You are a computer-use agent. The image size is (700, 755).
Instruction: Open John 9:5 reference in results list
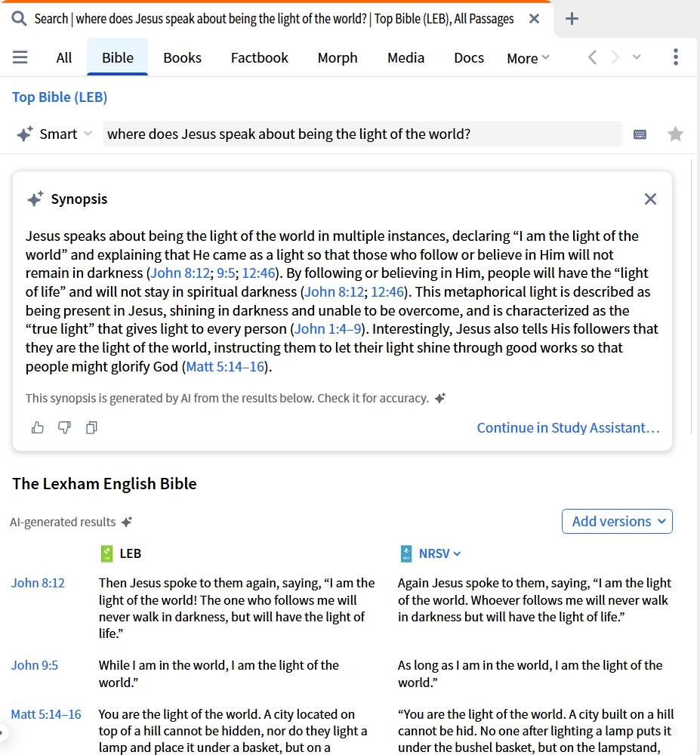(35, 665)
